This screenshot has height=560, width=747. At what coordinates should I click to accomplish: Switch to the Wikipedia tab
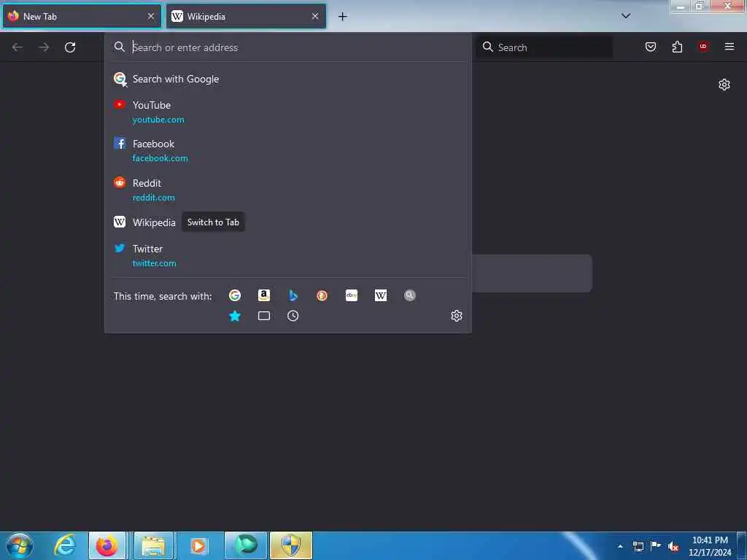tap(246, 16)
